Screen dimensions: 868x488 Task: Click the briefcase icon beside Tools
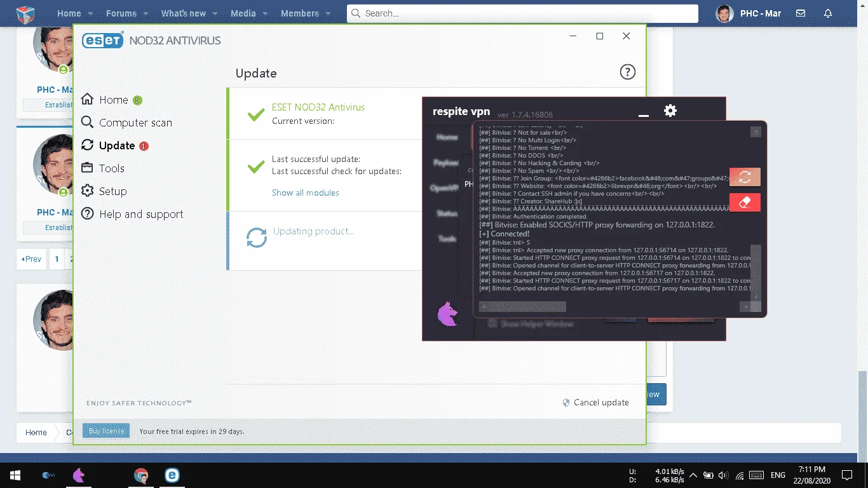point(87,168)
